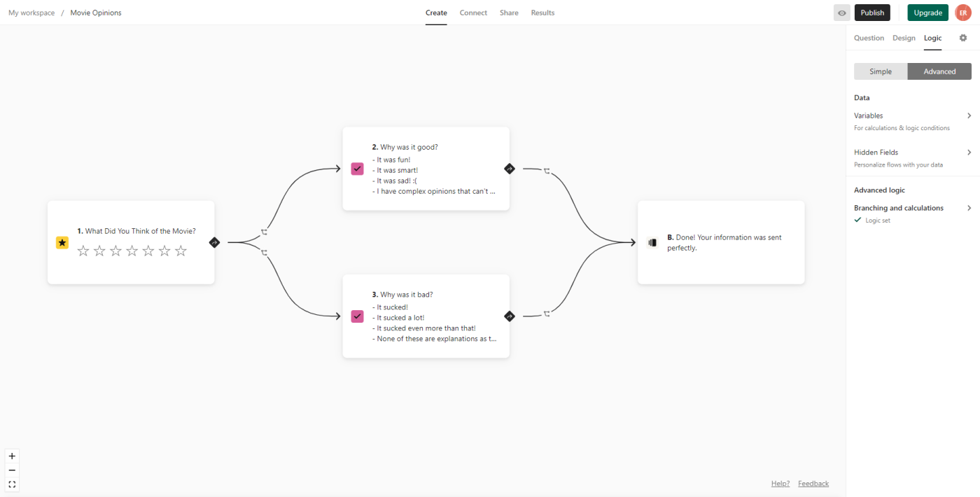This screenshot has width=980, height=497.
Task: Select the question 1 card titled What Did You Think
Action: point(131,242)
